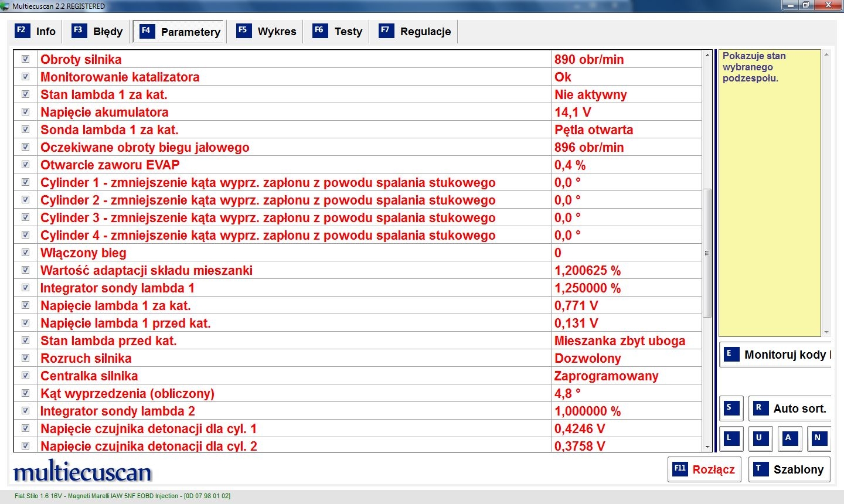The image size is (844, 504).
Task: Uncheck Integrator sondy lambda 1 checkbox
Action: click(25, 288)
